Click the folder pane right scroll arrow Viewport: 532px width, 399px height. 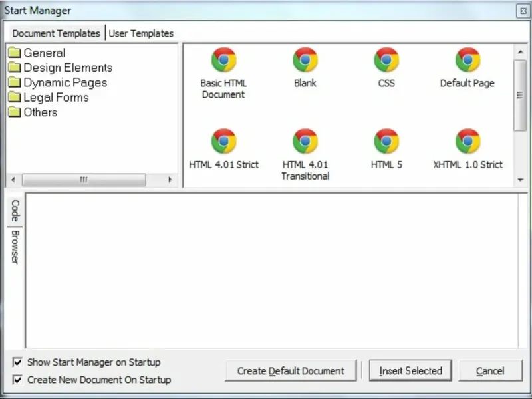(x=170, y=180)
